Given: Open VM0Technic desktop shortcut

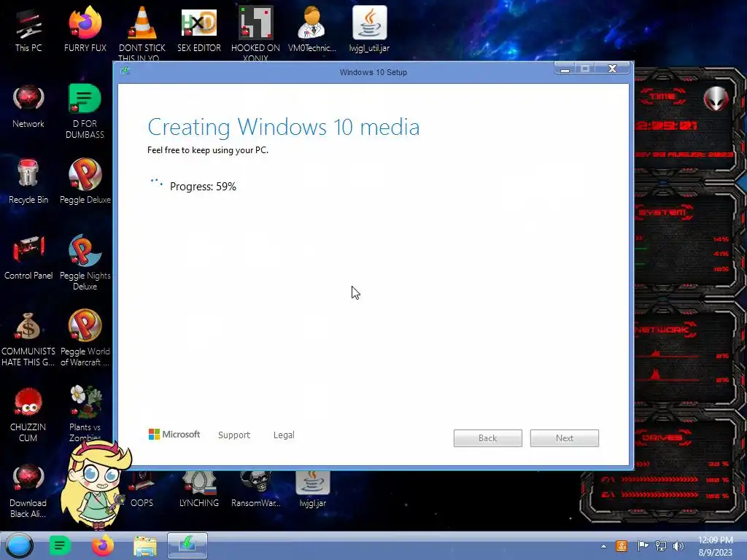Looking at the screenshot, I should pyautogui.click(x=312, y=29).
